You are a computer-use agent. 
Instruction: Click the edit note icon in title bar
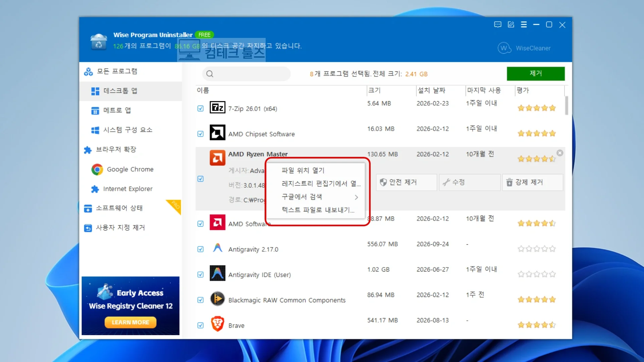click(x=511, y=24)
